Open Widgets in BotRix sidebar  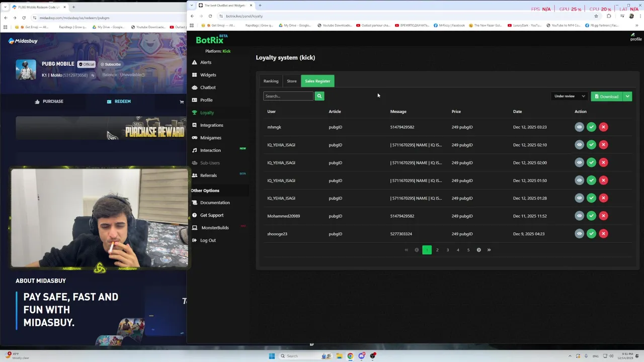point(208,75)
